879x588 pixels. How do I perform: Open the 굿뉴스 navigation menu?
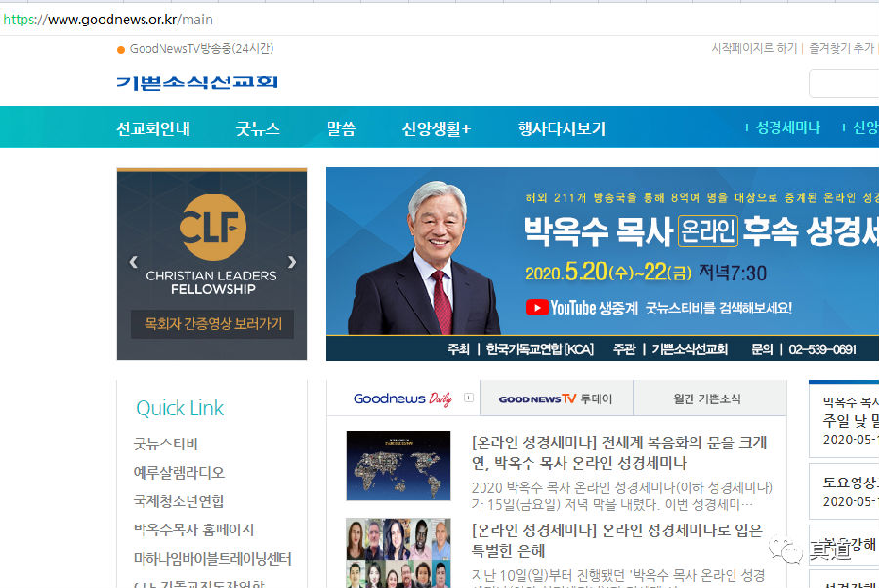(258, 129)
